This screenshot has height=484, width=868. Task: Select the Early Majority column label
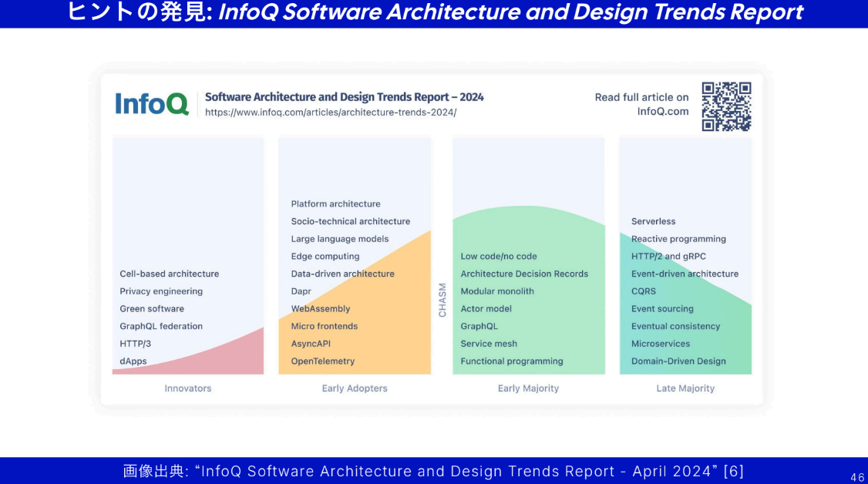tap(528, 388)
